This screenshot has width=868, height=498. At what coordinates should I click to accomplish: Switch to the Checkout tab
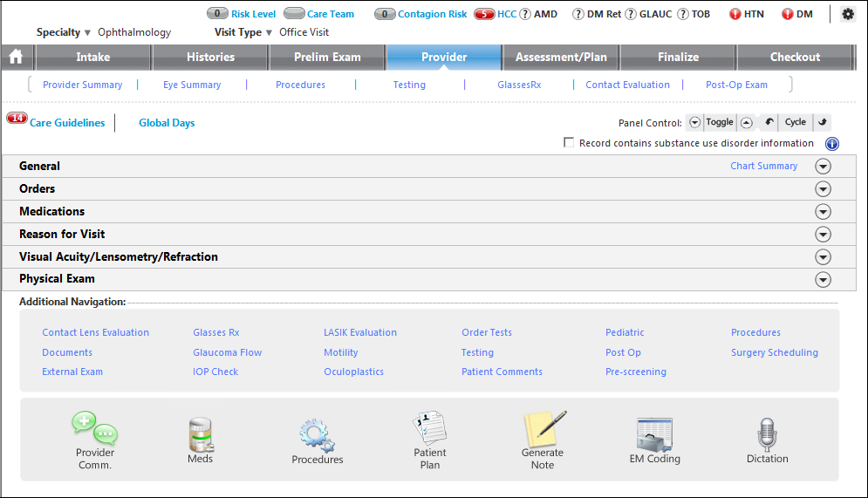click(x=795, y=57)
